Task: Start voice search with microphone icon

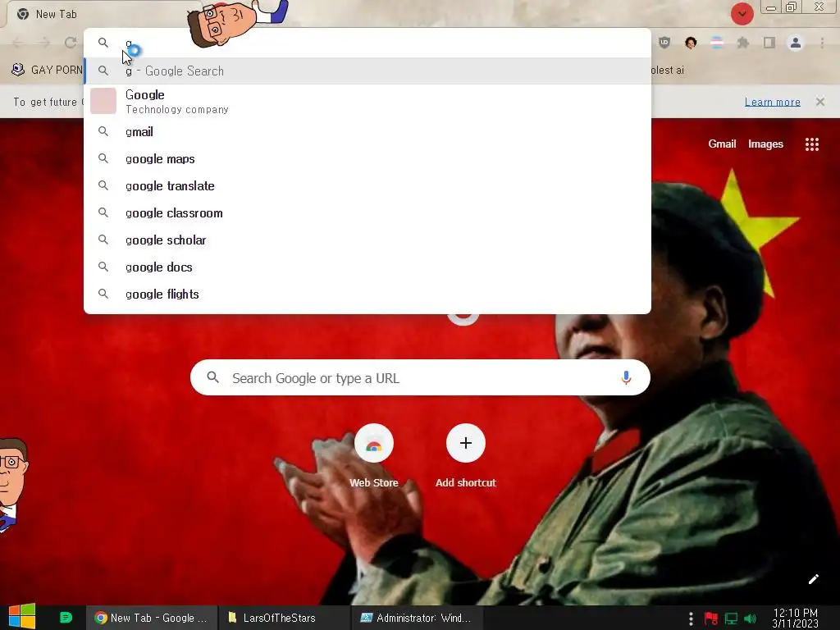Action: 626,377
